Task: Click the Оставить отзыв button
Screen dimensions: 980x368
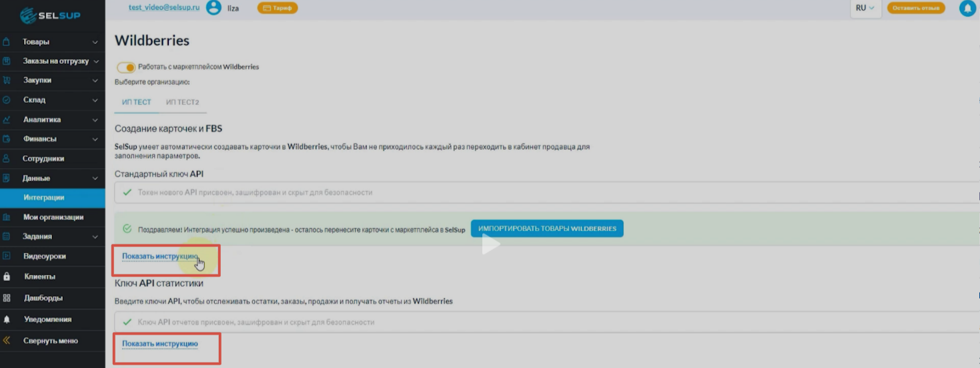Action: click(x=916, y=8)
